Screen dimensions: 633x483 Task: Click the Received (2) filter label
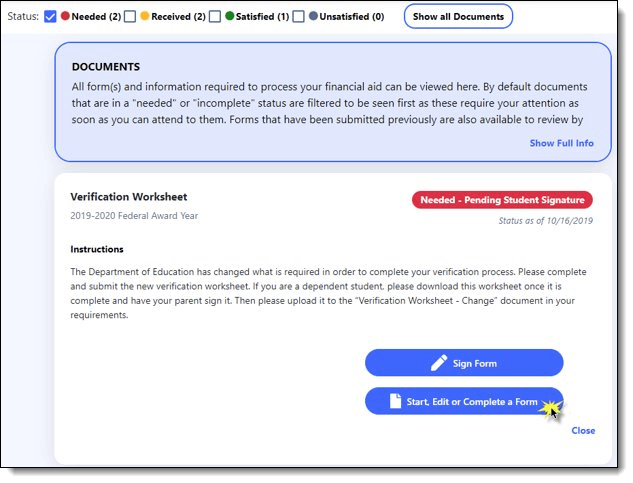click(178, 17)
